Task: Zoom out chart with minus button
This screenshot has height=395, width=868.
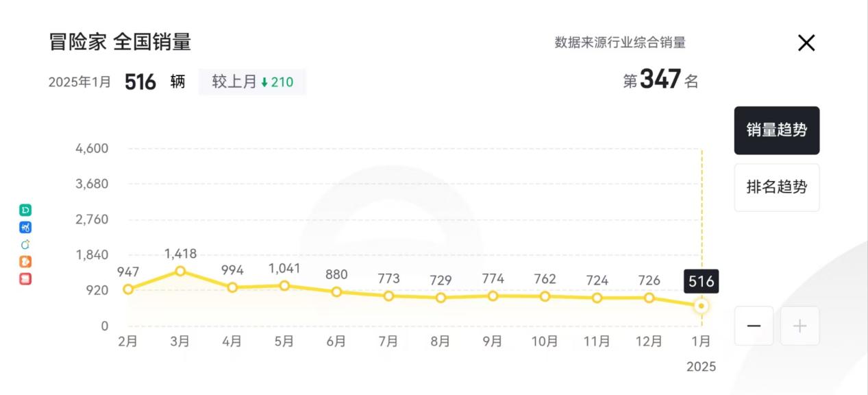Action: (754, 326)
